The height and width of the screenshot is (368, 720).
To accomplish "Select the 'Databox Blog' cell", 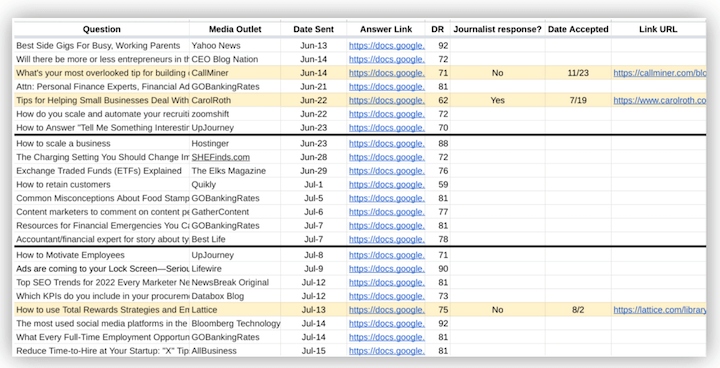I will coord(235,296).
